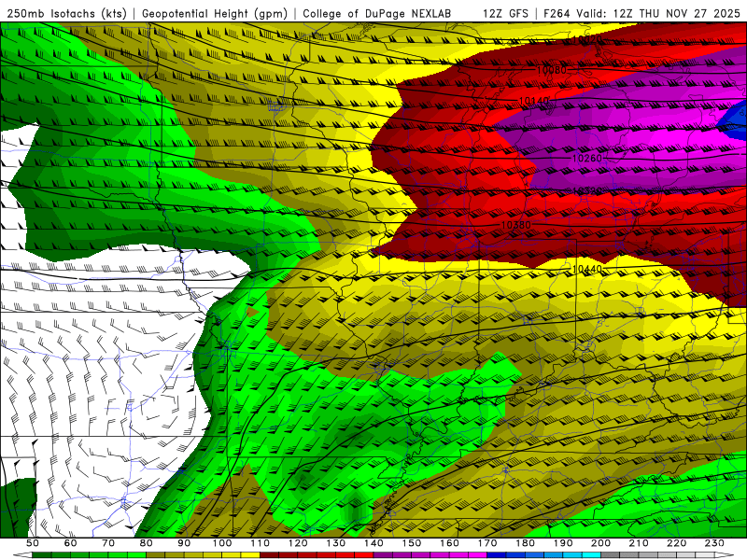Pick the brightest yellow swatch ending at 110

[250, 555]
